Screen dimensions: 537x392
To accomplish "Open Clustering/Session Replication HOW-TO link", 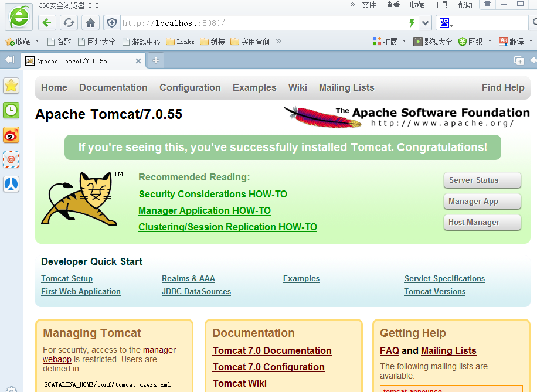I will click(227, 227).
